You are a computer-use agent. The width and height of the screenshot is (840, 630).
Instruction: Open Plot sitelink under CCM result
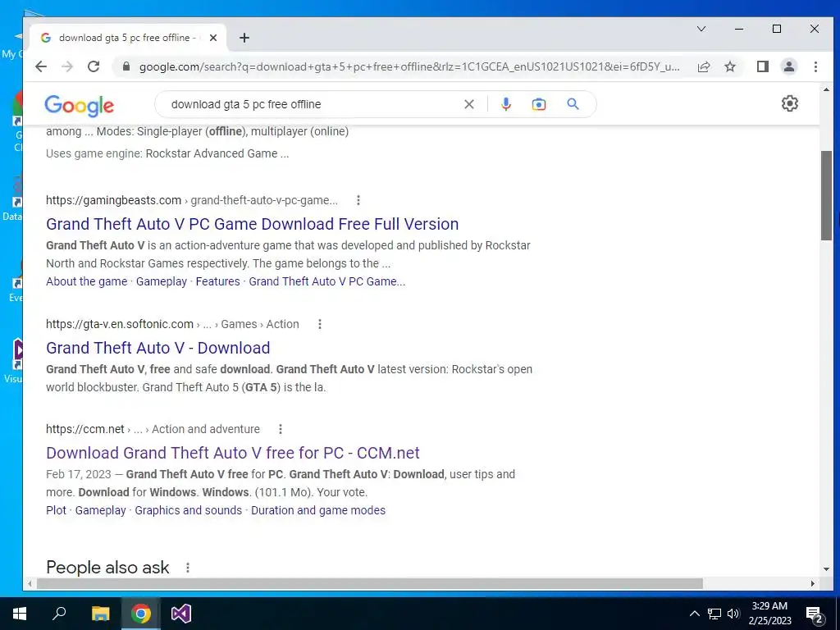(x=57, y=510)
